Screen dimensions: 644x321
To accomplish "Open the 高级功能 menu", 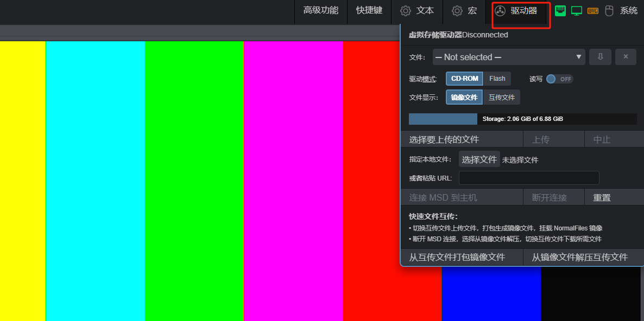I will tap(320, 11).
